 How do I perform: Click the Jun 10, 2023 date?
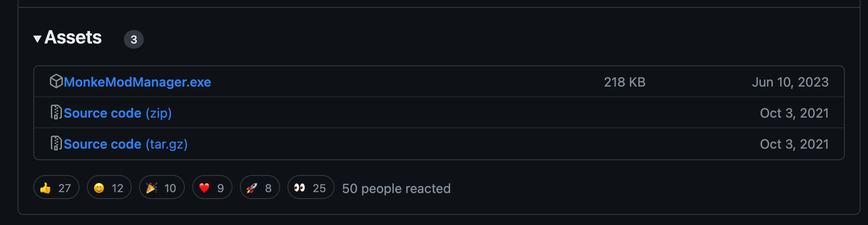click(790, 82)
